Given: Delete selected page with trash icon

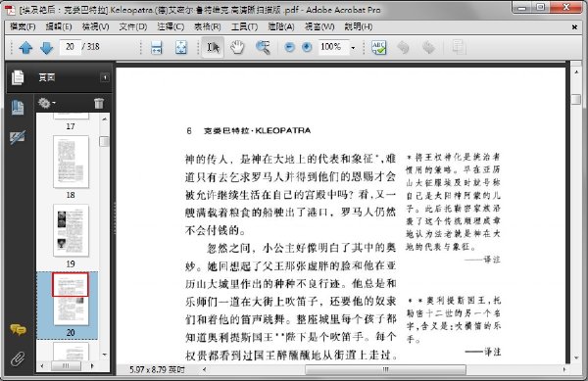Looking at the screenshot, I should [99, 103].
